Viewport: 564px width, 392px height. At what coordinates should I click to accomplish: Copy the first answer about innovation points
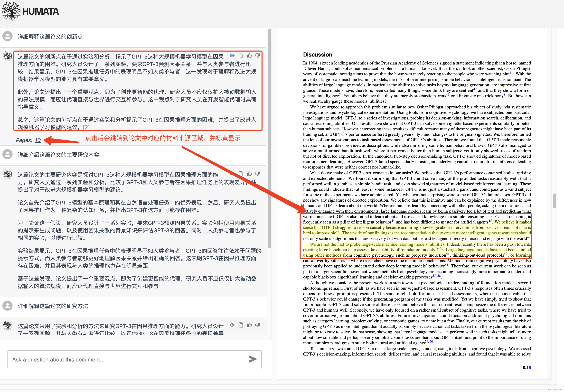(241, 56)
